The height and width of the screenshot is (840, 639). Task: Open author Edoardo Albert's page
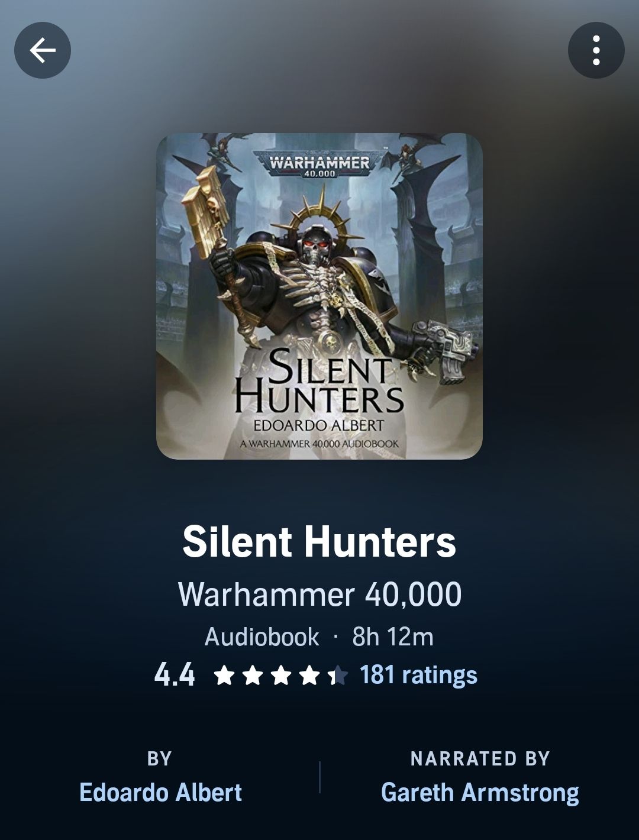tap(160, 793)
